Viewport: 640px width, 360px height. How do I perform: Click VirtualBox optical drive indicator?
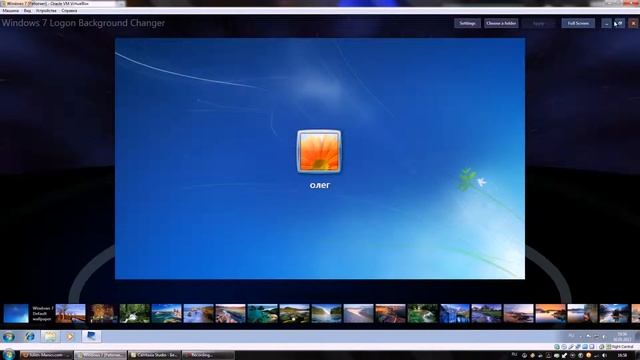[564, 347]
